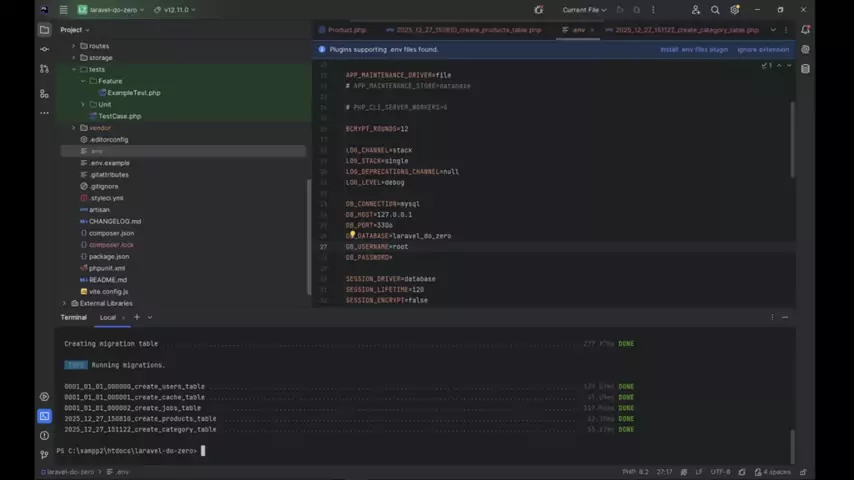
Task: Toggle the Terminal tool window button
Action: coord(44,416)
